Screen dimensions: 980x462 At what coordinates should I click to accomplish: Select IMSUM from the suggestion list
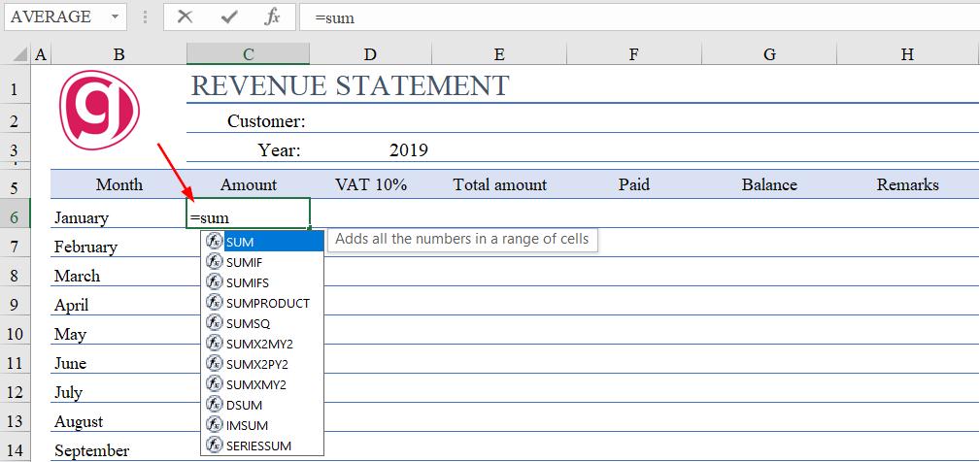coord(247,425)
